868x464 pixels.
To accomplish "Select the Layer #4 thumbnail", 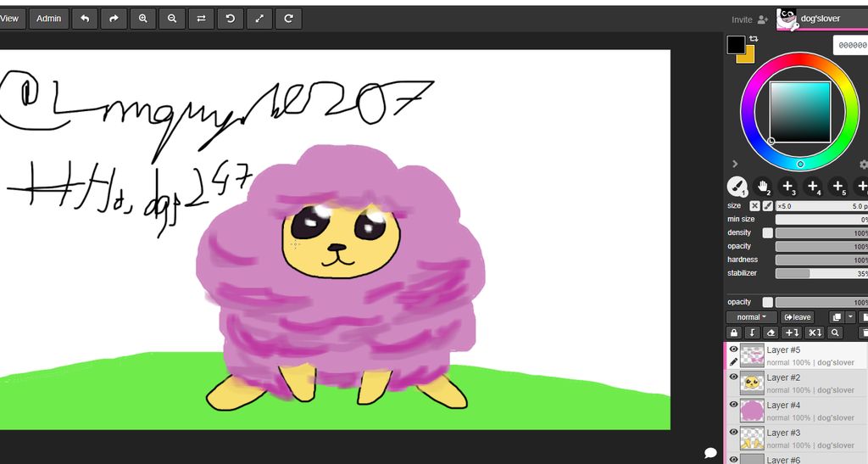I will 752,411.
